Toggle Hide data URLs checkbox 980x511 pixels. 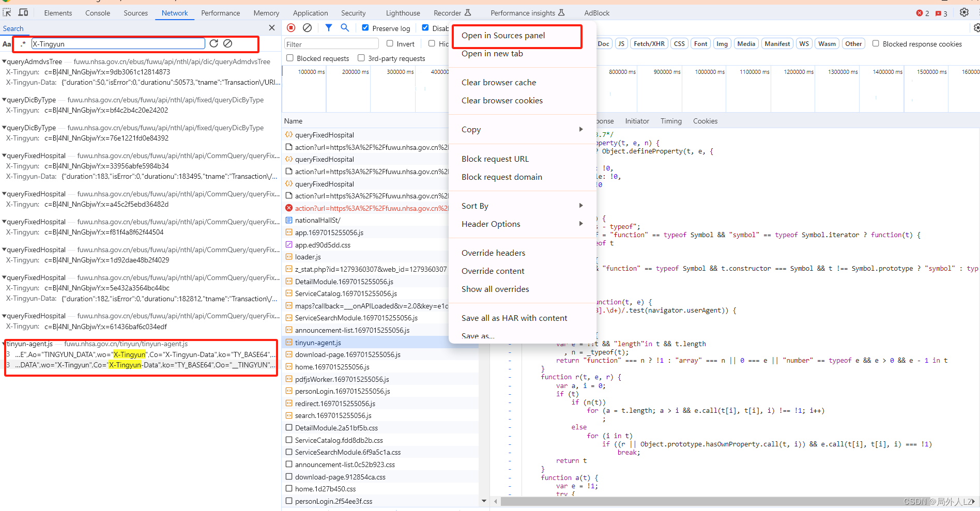coord(432,44)
